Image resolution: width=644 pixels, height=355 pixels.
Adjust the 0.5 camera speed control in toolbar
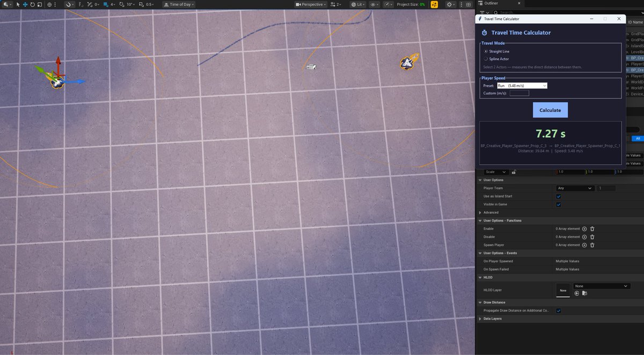pos(148,4)
